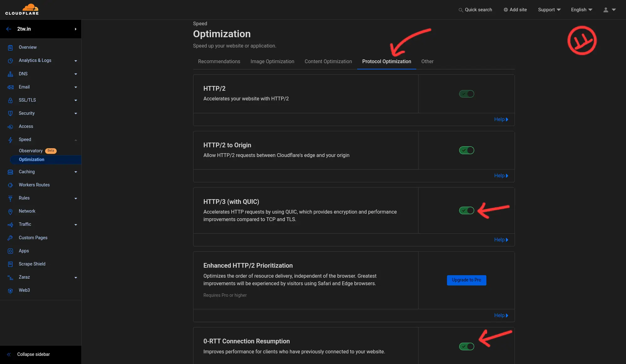Click Help link for HTTP/2
Screen dimensions: 626x364
pos(501,119)
